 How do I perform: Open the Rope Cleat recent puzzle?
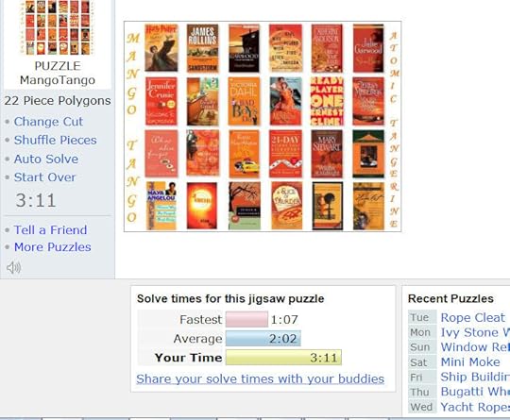pyautogui.click(x=472, y=317)
